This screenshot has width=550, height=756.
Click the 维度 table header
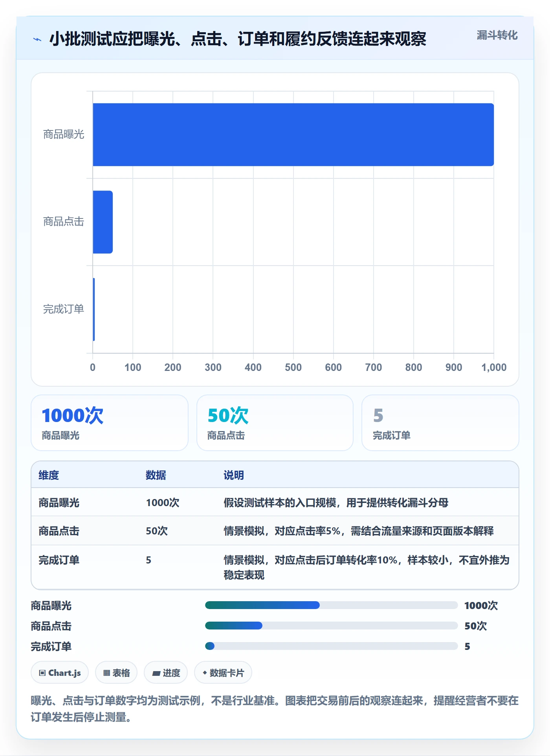tap(49, 475)
